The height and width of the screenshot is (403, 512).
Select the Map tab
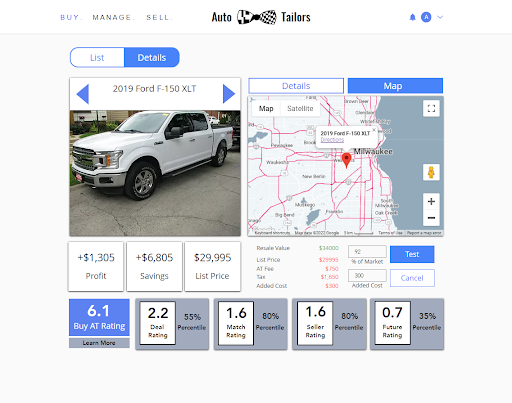click(395, 86)
